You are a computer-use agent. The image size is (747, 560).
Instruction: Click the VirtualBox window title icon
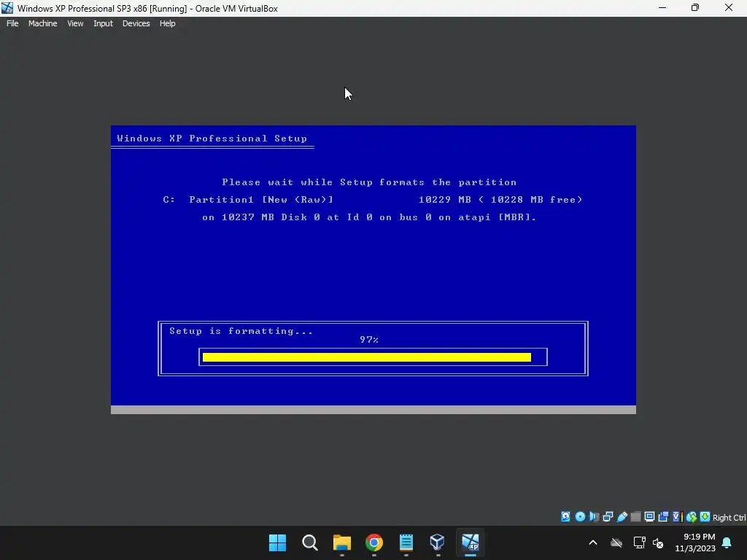[7, 8]
